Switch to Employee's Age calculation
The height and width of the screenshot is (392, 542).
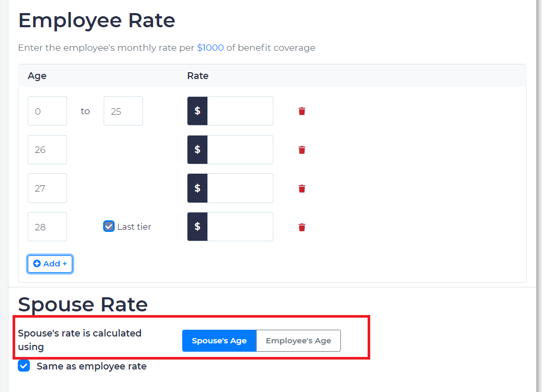pyautogui.click(x=298, y=341)
